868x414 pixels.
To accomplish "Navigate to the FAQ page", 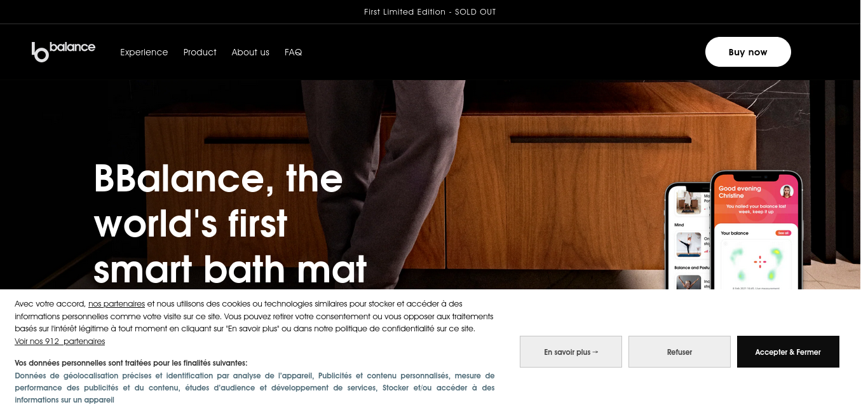I will 294,52.
